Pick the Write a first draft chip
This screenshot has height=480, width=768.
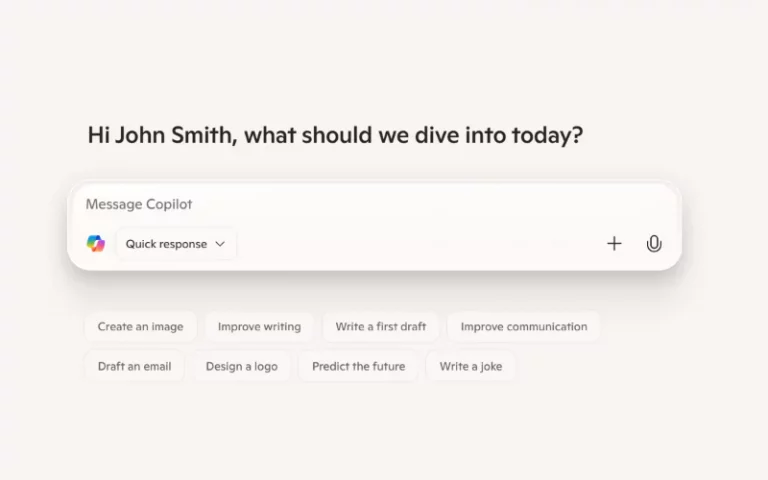point(380,327)
